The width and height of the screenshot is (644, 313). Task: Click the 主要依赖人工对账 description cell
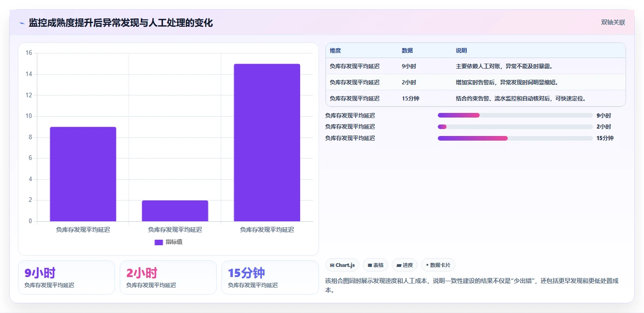504,66
